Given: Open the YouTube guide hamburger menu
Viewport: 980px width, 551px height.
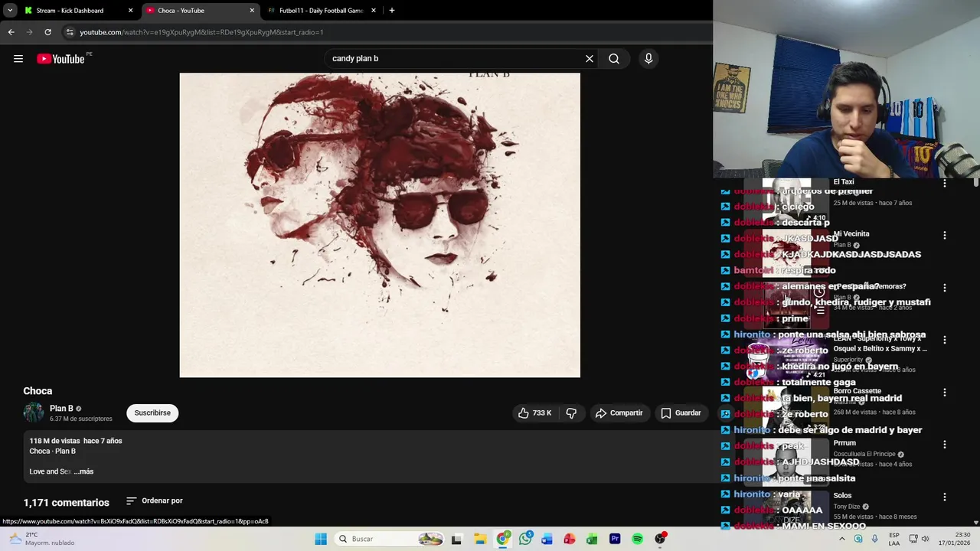Looking at the screenshot, I should tap(18, 59).
